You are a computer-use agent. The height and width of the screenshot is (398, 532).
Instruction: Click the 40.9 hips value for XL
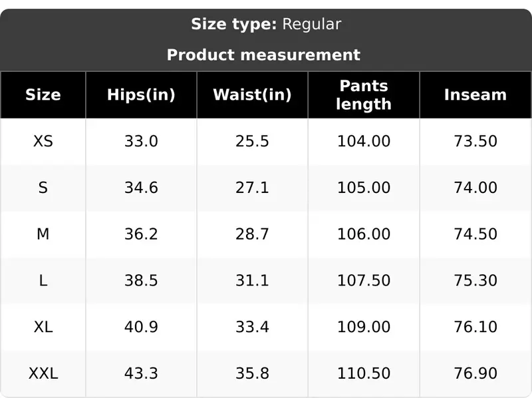point(141,327)
